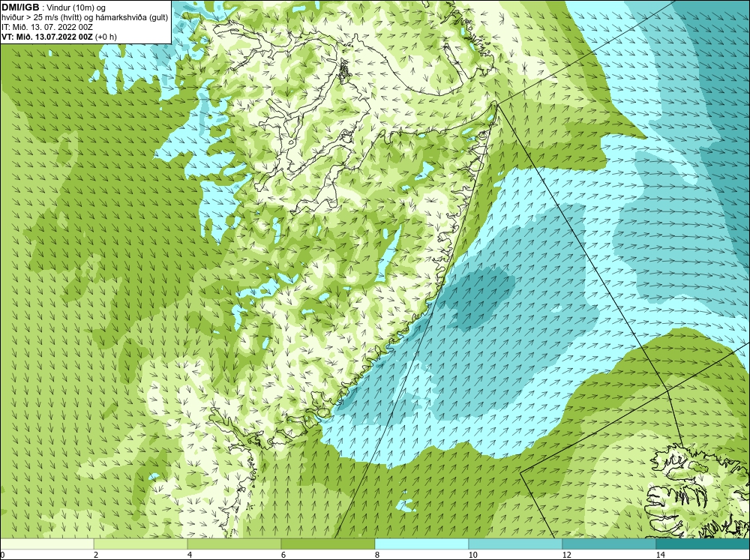Click legend scale label 10
The image size is (750, 560).
[473, 555]
